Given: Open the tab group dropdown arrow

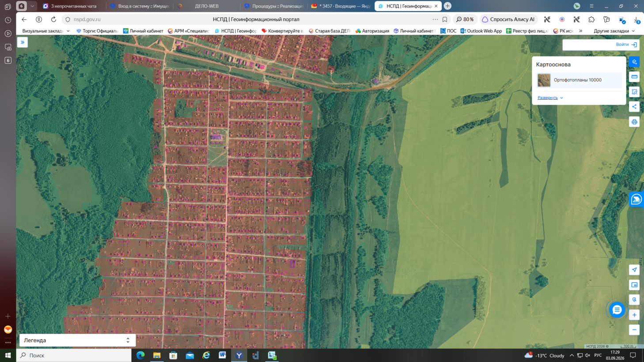Looking at the screenshot, I should coord(32,6).
